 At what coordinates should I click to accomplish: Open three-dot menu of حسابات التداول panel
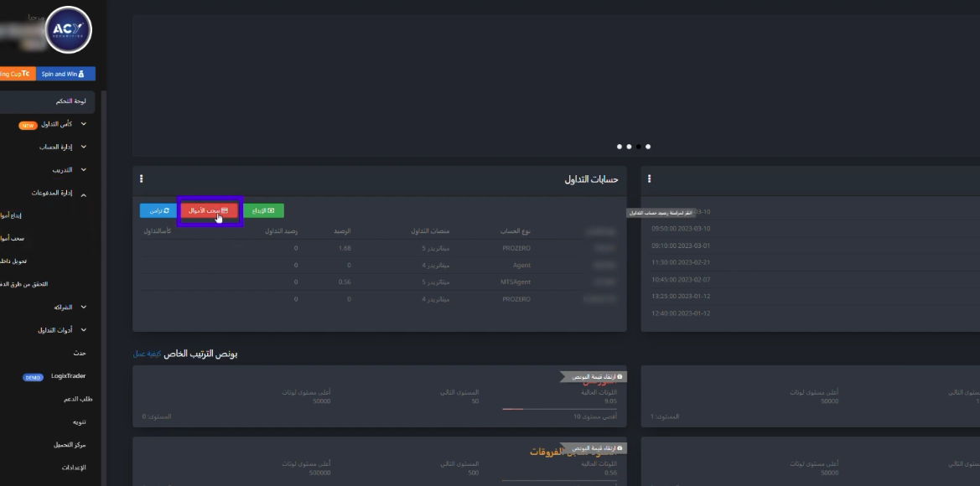142,178
